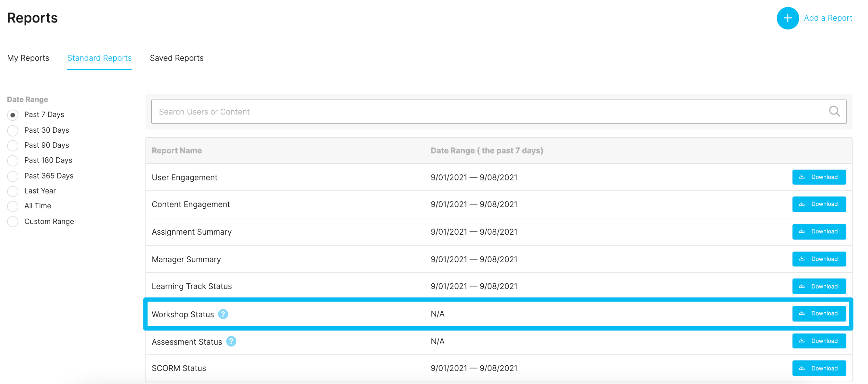Click the Assessment Status report name
Viewport: 868px width, 384px height.
pos(187,342)
